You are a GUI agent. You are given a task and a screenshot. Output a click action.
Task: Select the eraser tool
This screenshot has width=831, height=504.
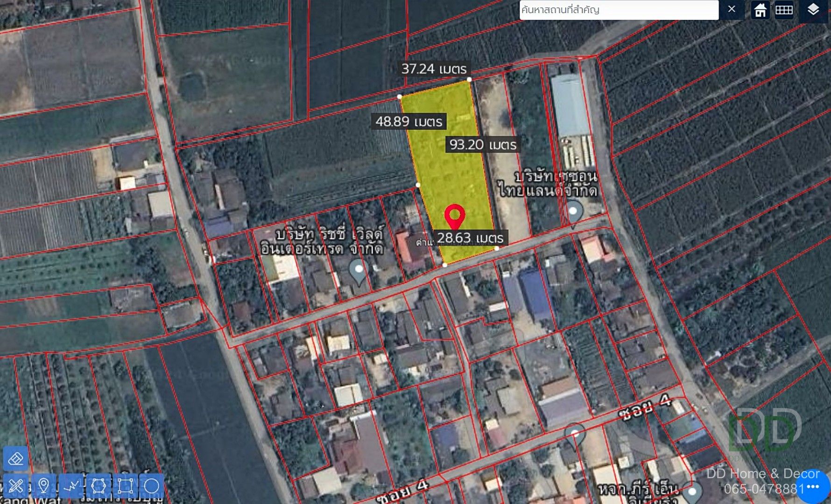(x=16, y=459)
